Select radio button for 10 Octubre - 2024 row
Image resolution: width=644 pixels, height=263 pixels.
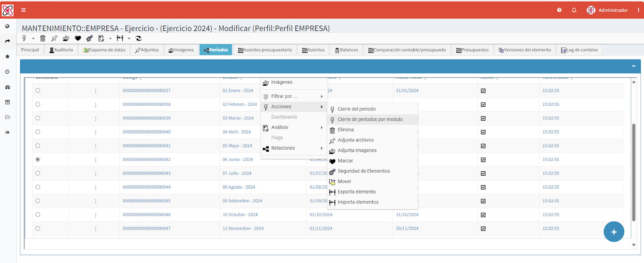[38, 215]
